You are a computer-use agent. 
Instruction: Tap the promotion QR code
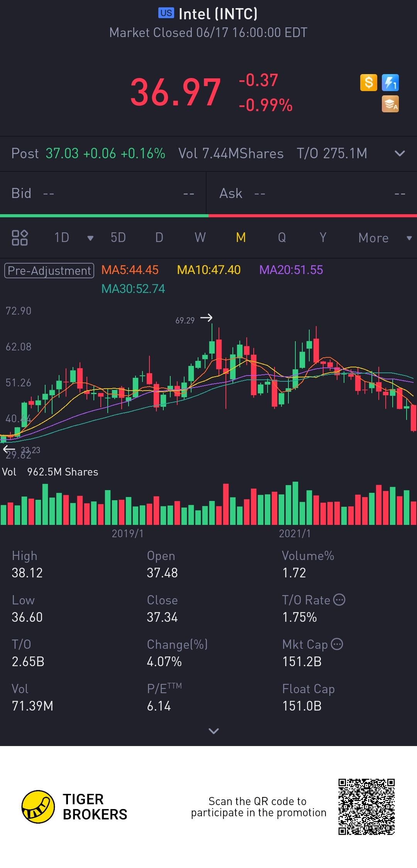pos(366,807)
